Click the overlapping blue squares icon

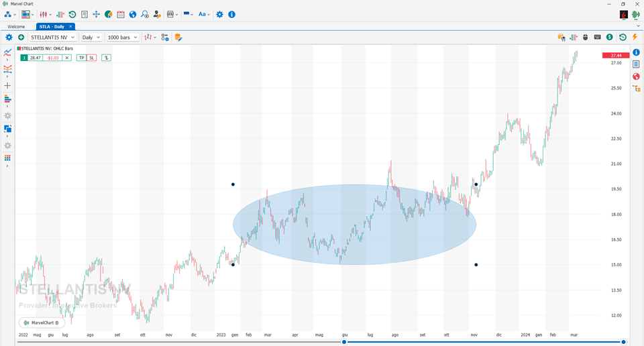[x=7, y=129]
